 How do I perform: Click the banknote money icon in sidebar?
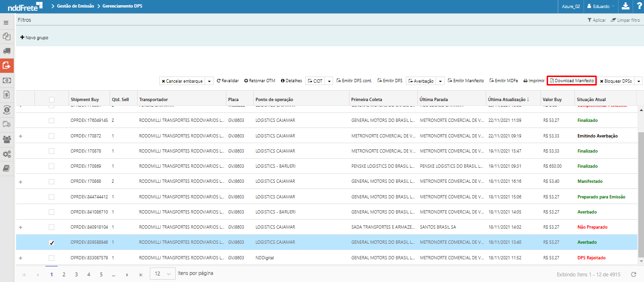[x=7, y=80]
